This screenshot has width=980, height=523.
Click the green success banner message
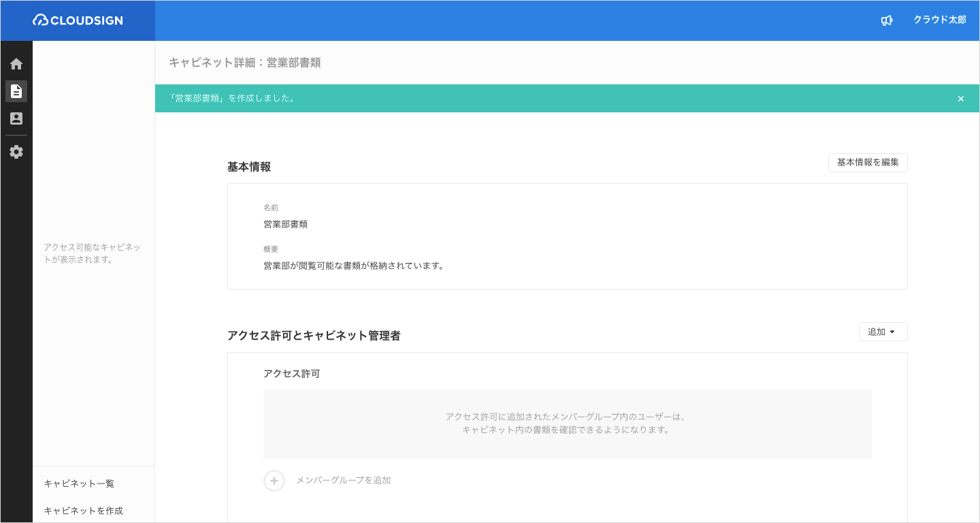tap(234, 99)
